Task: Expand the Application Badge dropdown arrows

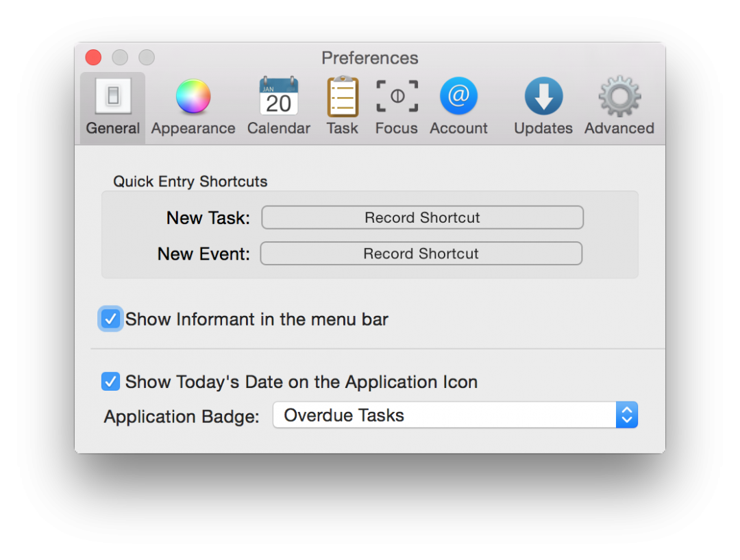Action: point(626,415)
